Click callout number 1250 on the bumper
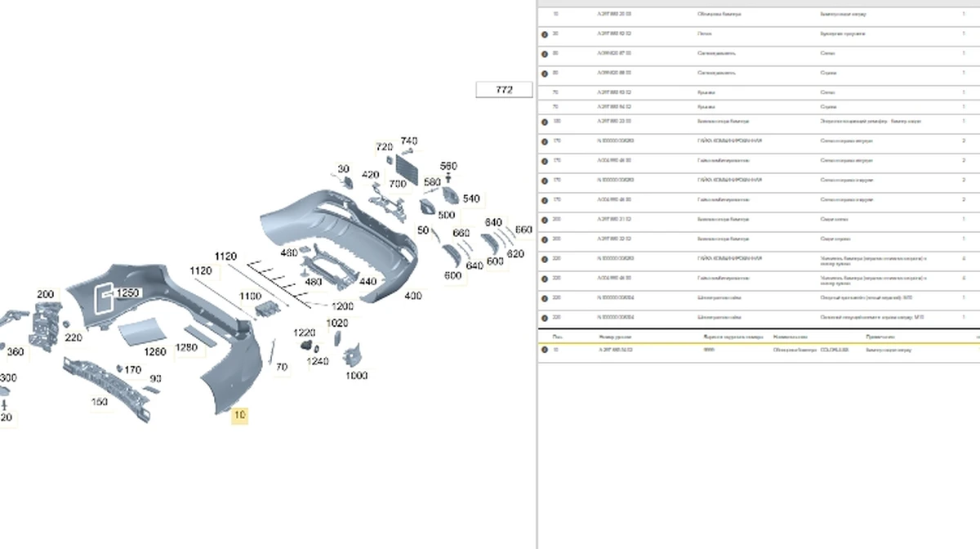The image size is (980, 549). [127, 293]
